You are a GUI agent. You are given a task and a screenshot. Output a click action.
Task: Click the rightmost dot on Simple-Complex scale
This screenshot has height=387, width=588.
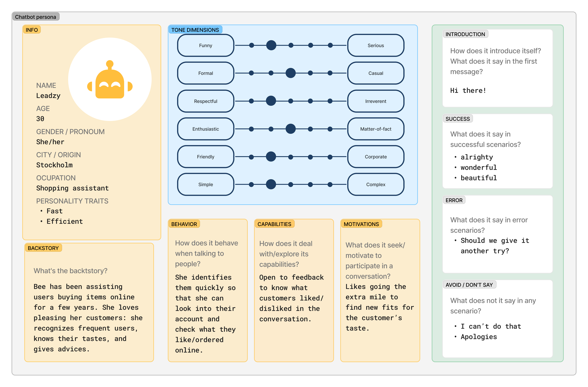[x=330, y=184]
